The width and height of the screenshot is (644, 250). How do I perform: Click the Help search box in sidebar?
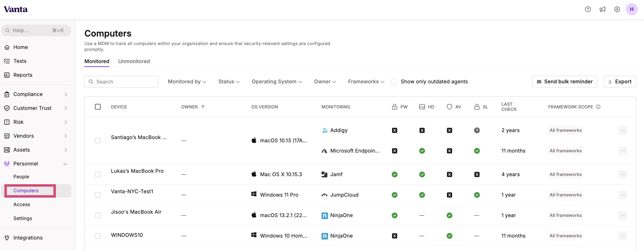[36, 30]
